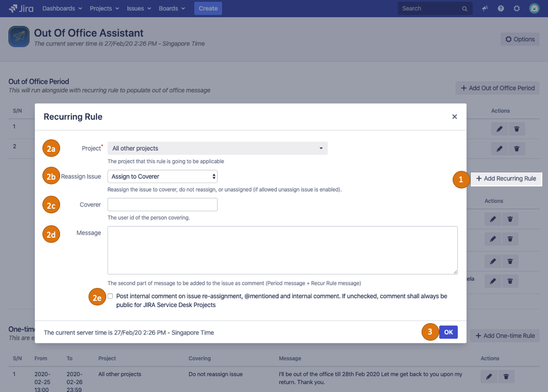The height and width of the screenshot is (392, 548).
Task: Open the Reassign Issue select box
Action: point(163,177)
